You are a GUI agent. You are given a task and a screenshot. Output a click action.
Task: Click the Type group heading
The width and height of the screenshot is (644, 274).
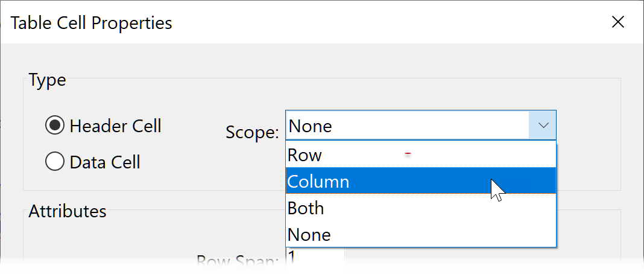pyautogui.click(x=47, y=80)
